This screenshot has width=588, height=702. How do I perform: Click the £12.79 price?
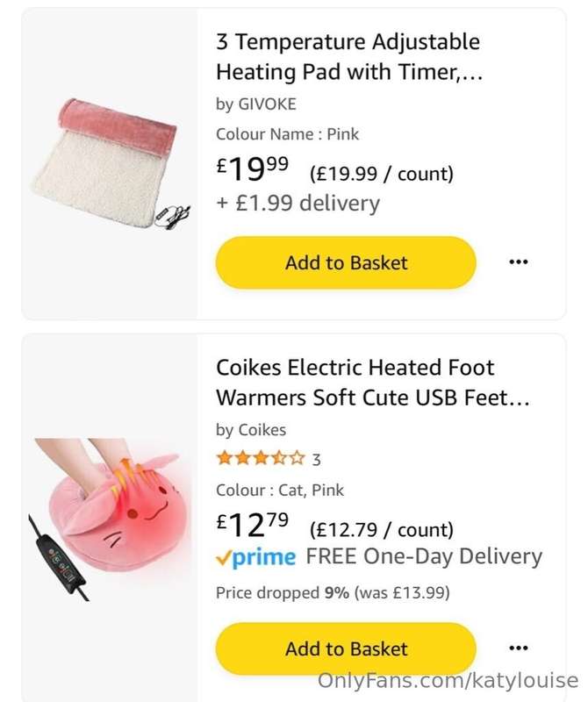[253, 526]
